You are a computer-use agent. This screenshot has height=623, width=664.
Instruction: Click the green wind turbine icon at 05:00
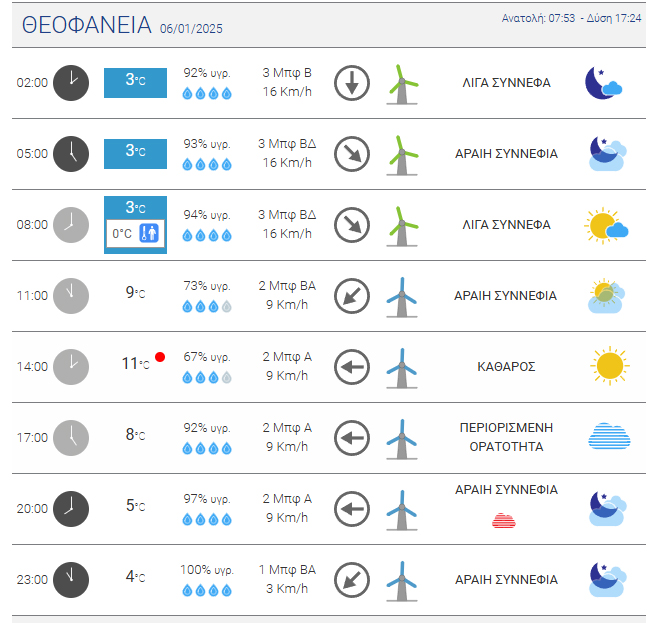click(402, 154)
